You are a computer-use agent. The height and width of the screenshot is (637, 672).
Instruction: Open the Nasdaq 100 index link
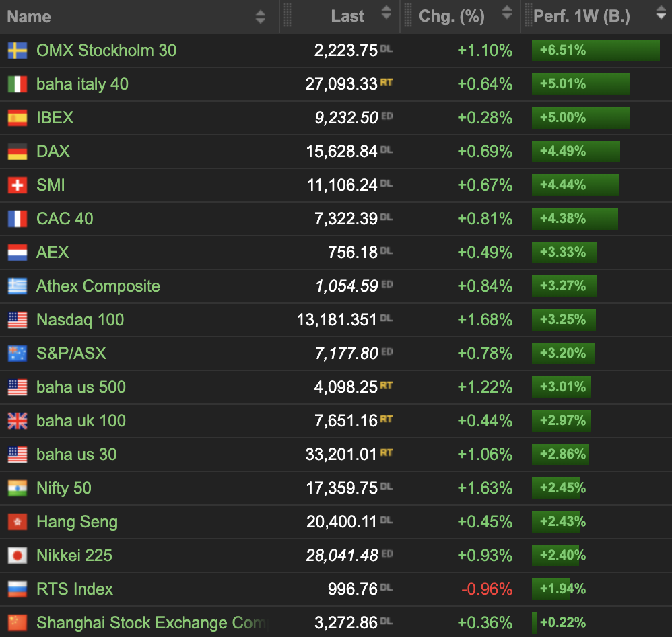pyautogui.click(x=80, y=320)
